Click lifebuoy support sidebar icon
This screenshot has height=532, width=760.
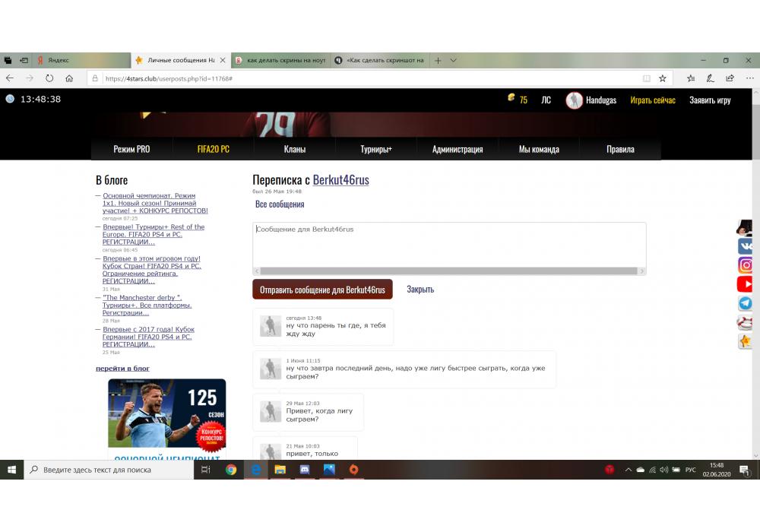(745, 322)
